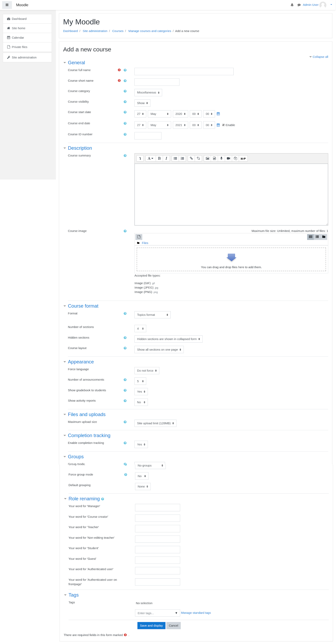Switch file picker to folder tree view
The image size is (336, 644).
pos(324,237)
